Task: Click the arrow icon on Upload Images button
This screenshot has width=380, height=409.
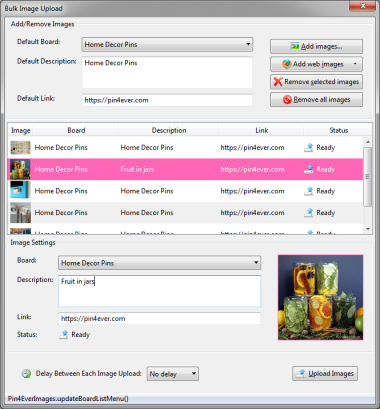Action: (302, 373)
